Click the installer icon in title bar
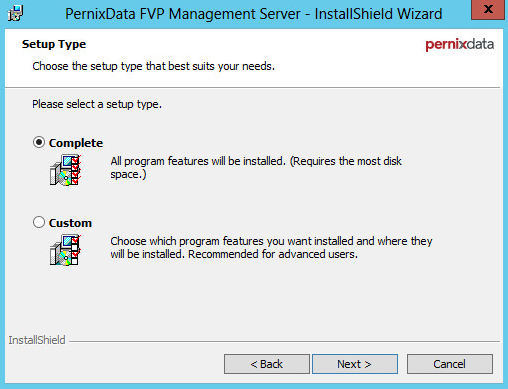The width and height of the screenshot is (508, 389). pos(15,13)
